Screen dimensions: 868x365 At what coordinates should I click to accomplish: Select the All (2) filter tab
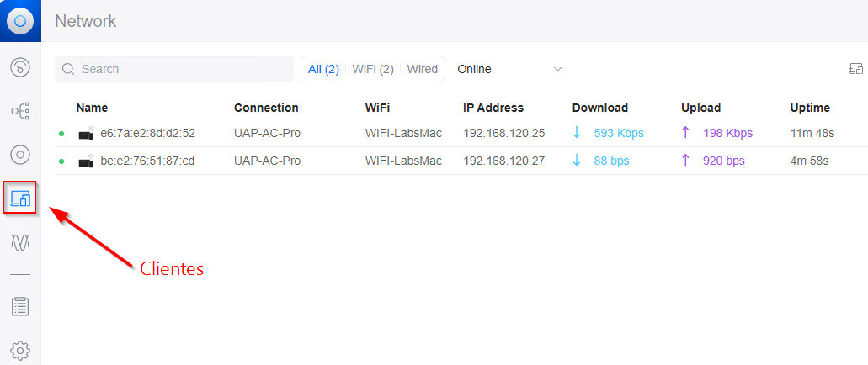[x=323, y=69]
